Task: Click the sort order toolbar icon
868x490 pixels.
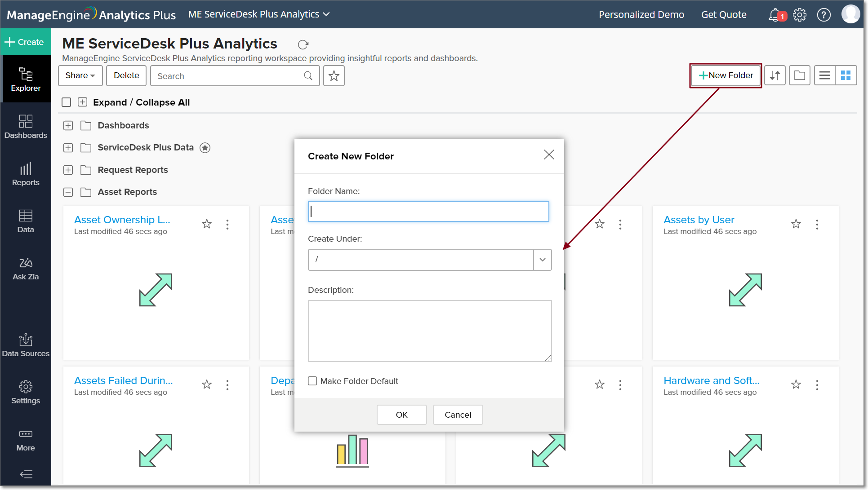Action: (775, 75)
